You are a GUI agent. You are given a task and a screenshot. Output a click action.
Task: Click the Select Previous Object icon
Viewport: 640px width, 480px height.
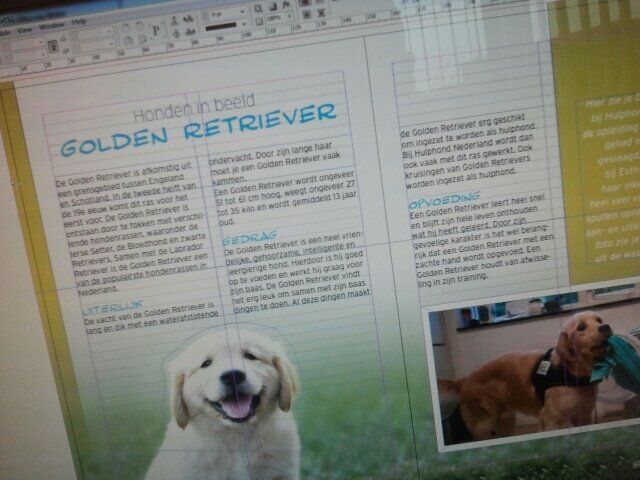tap(188, 19)
